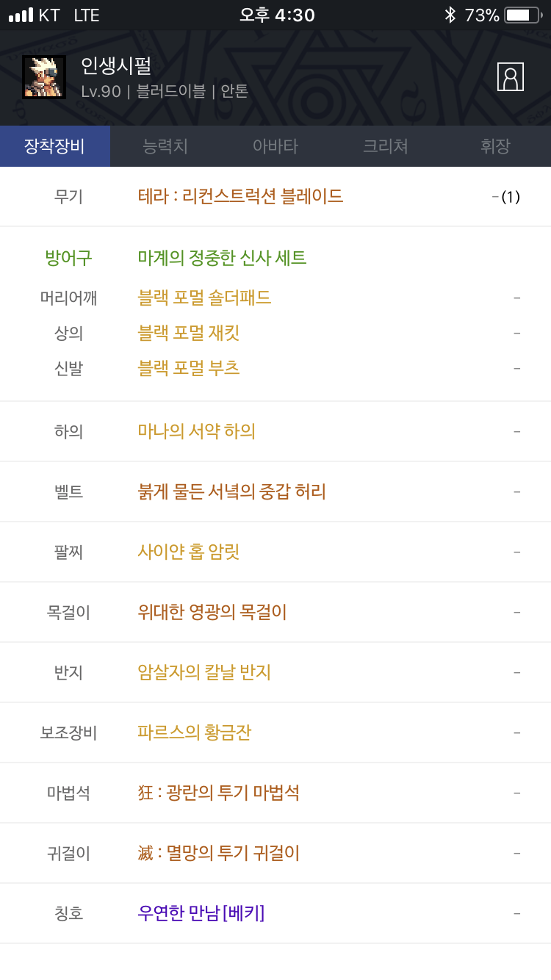Open 블랙 포멀 숄더패드 item details
Image resolution: width=551 pixels, height=980 pixels.
[x=204, y=298]
